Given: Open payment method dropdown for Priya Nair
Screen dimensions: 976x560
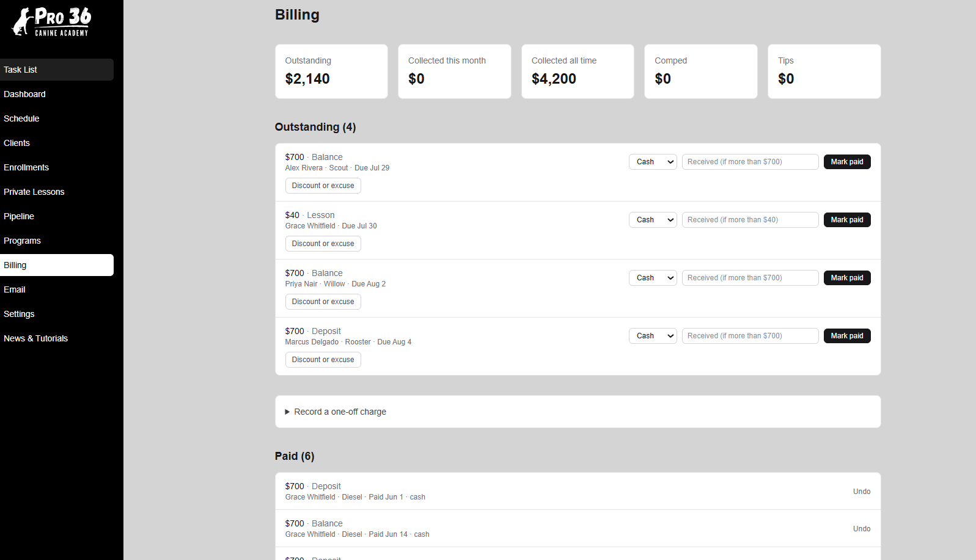Looking at the screenshot, I should point(653,278).
